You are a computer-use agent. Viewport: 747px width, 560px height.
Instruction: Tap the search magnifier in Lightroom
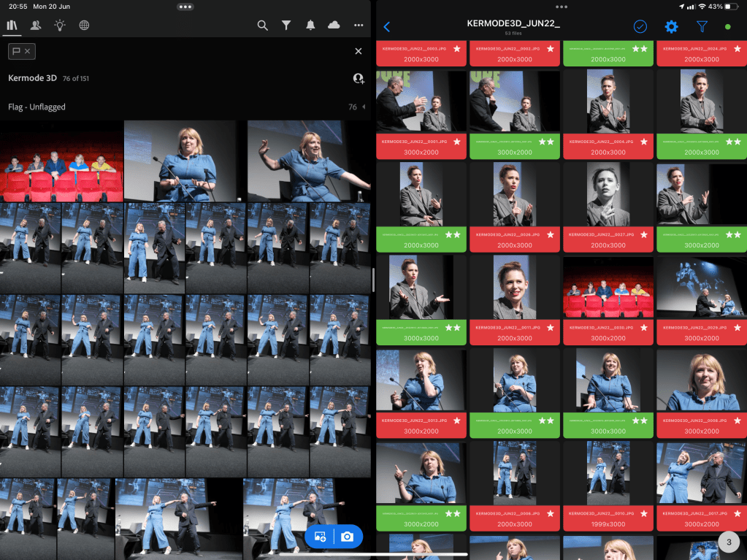(263, 26)
